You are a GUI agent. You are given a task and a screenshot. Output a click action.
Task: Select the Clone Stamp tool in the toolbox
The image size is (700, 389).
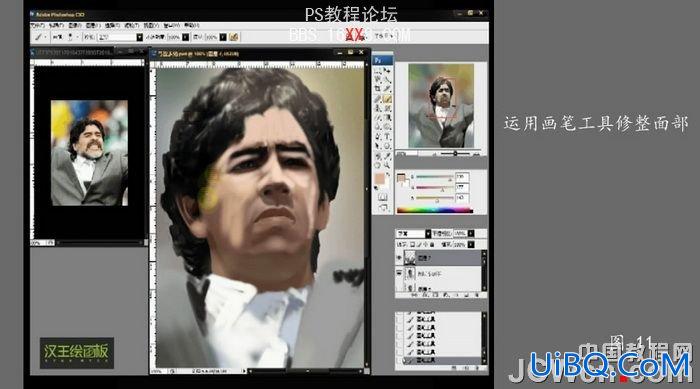pos(378,108)
